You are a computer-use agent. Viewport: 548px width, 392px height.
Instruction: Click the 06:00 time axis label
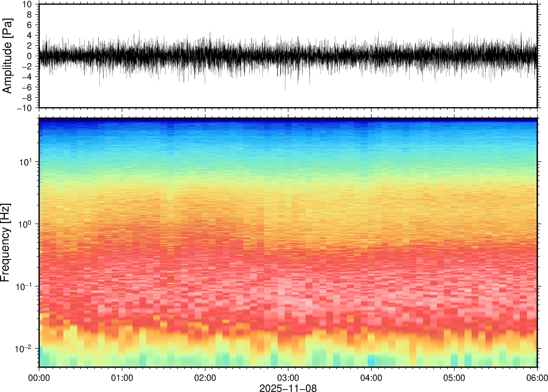pos(537,378)
